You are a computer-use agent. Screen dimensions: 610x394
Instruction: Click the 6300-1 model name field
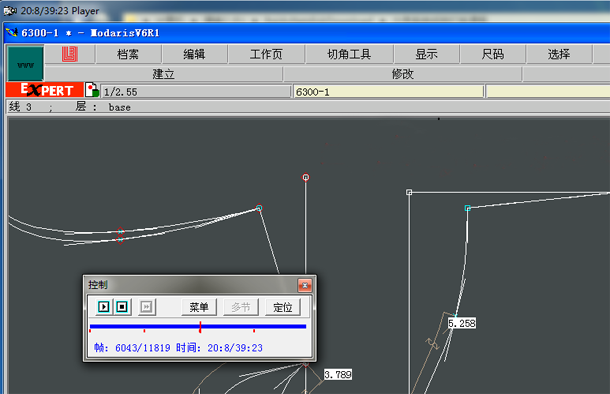pos(388,92)
